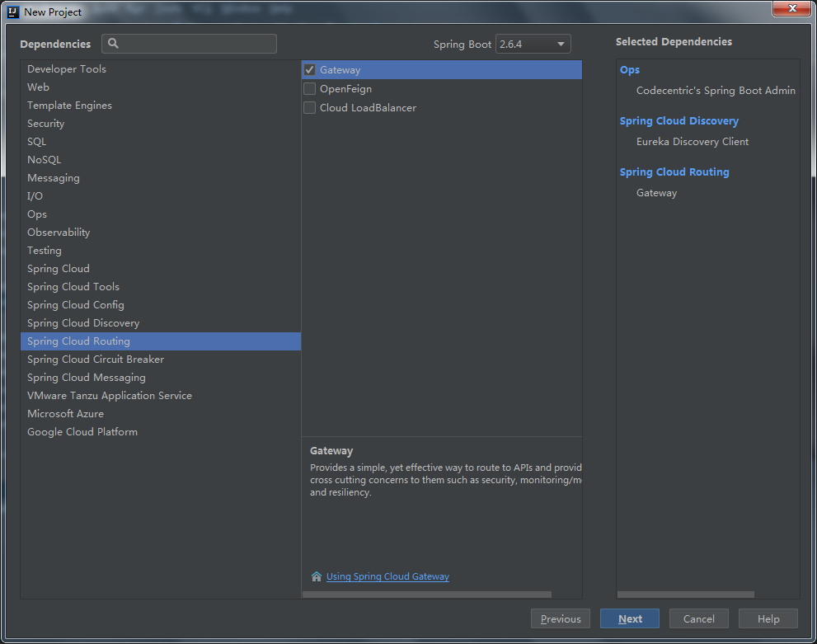Select Eureka Discovery Client in selected list
Screen dimensions: 817x644
pyautogui.click(x=693, y=142)
